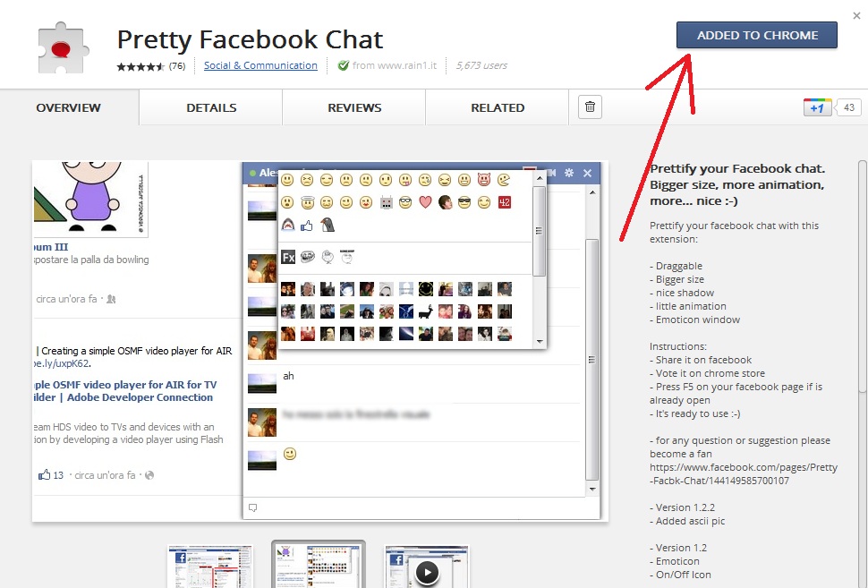
Task: Click the ADDED TO CHROME button
Action: [756, 36]
